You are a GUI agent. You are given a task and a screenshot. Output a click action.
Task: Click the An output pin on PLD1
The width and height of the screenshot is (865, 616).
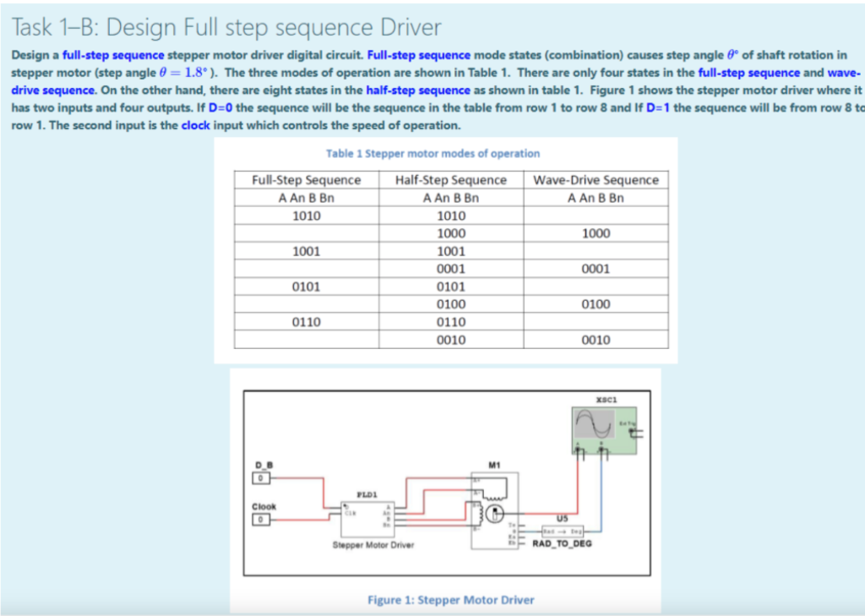click(387, 515)
